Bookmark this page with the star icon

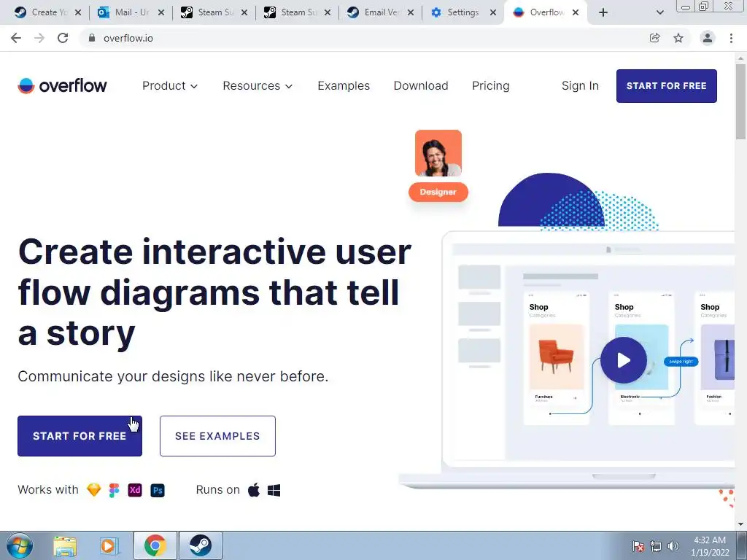click(678, 38)
